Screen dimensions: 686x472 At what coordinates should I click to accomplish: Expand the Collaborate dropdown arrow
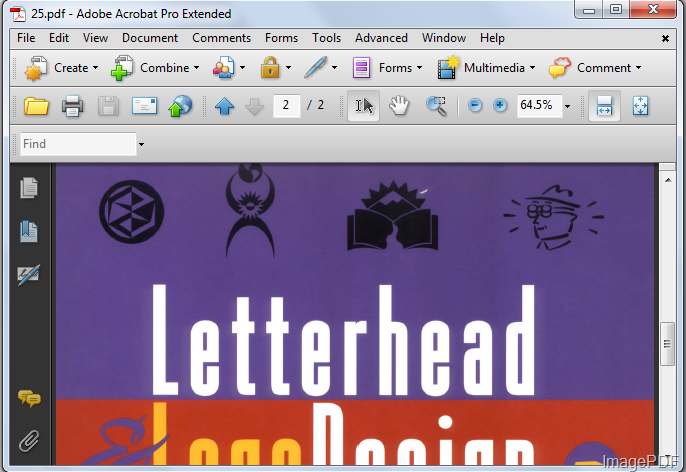click(242, 68)
